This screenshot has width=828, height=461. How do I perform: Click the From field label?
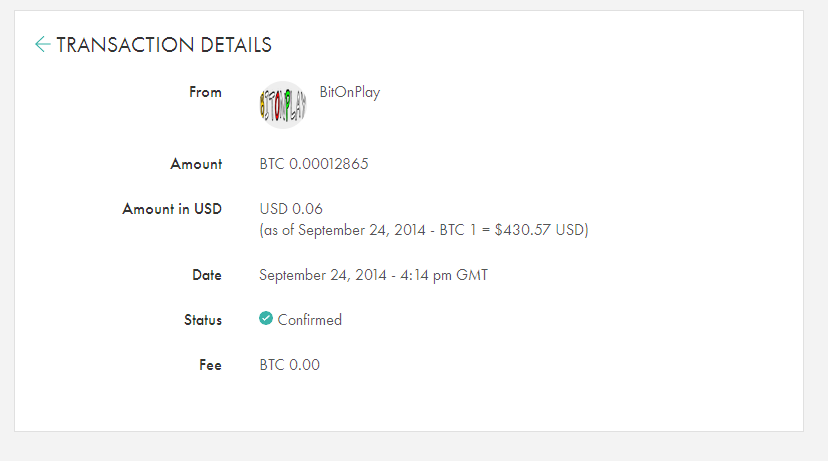coord(205,92)
